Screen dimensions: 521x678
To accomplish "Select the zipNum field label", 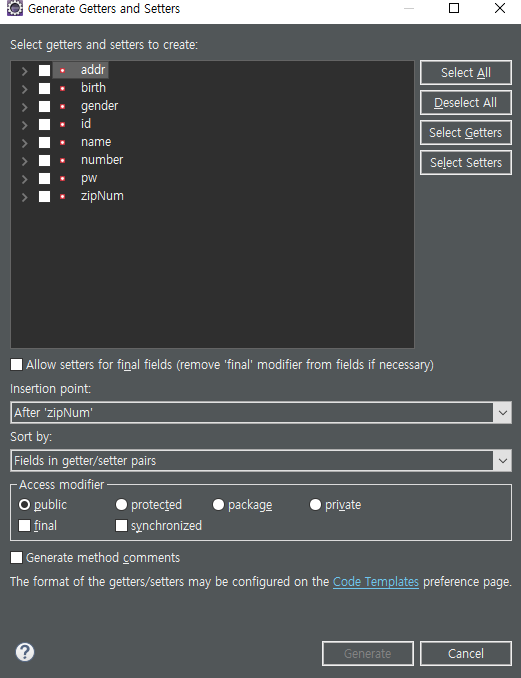I will tap(102, 196).
